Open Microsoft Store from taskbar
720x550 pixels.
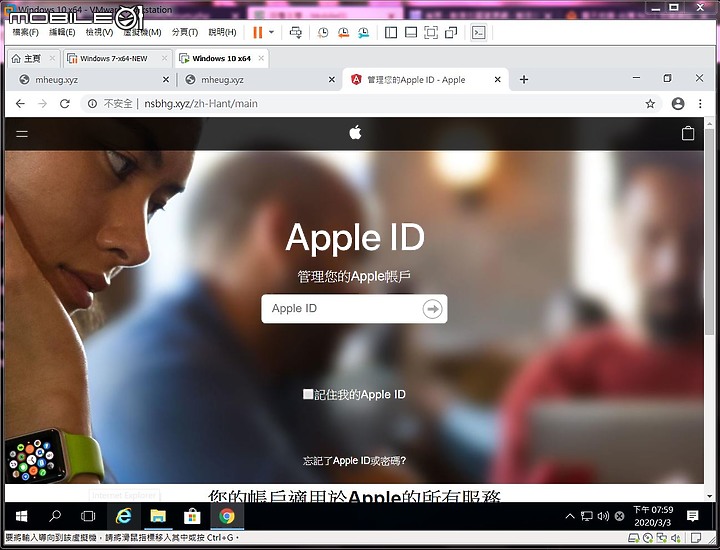192,516
